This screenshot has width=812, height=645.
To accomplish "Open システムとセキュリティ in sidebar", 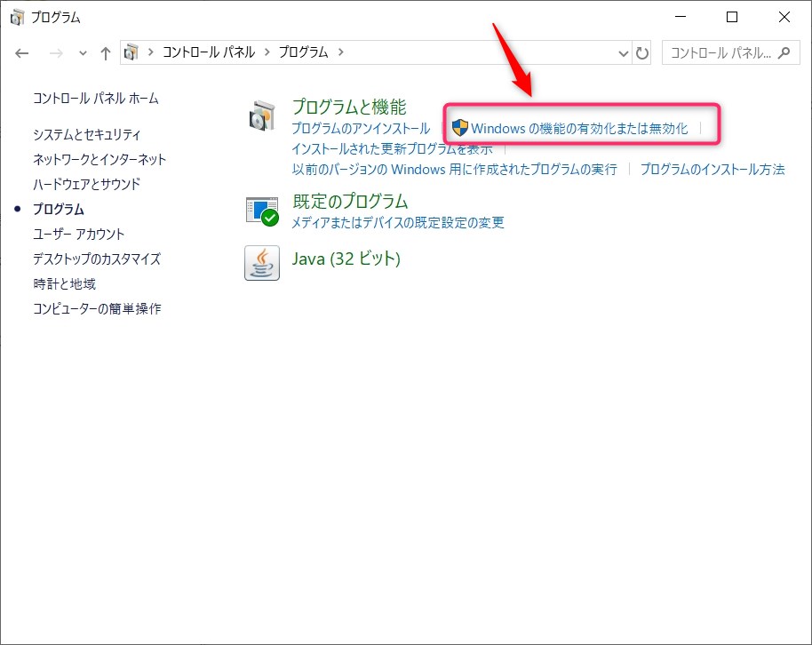I will [87, 135].
